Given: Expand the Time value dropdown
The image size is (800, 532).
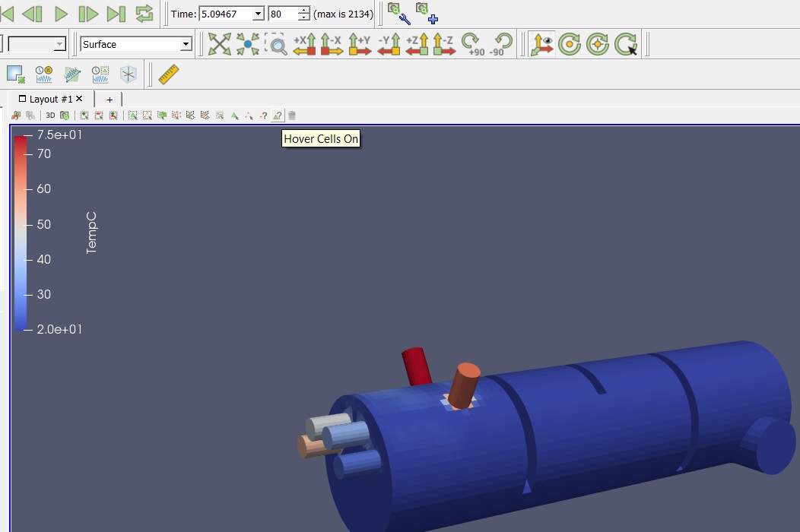Looking at the screenshot, I should [x=257, y=14].
